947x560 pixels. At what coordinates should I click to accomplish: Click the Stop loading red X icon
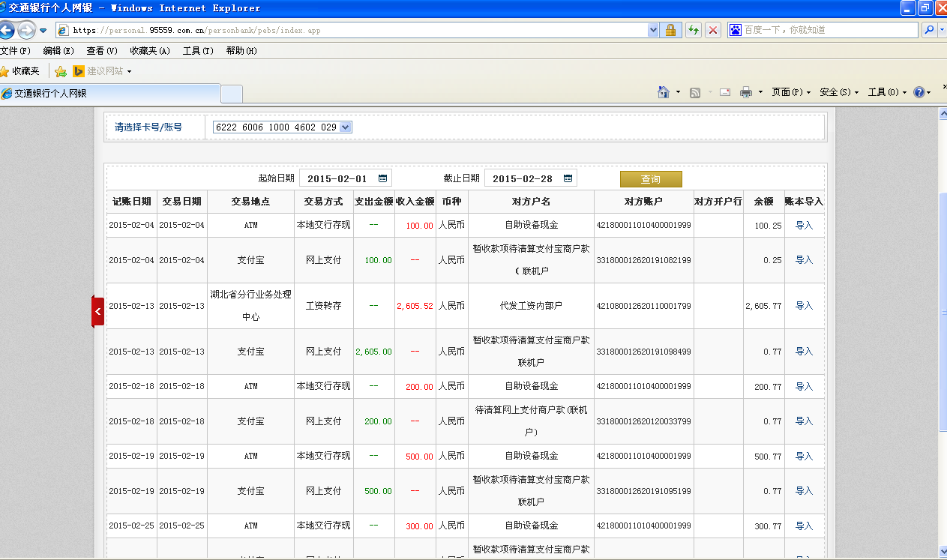click(713, 30)
